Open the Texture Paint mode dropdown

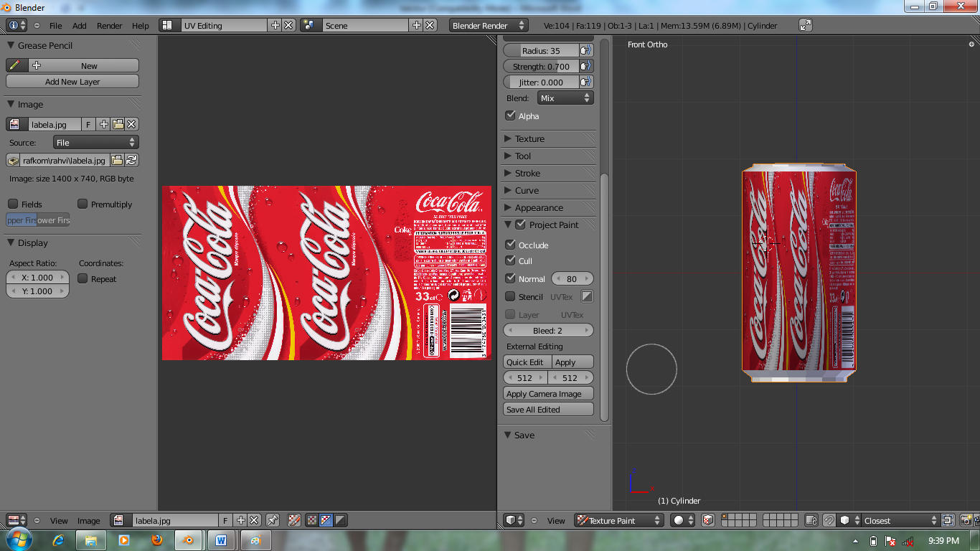click(618, 520)
